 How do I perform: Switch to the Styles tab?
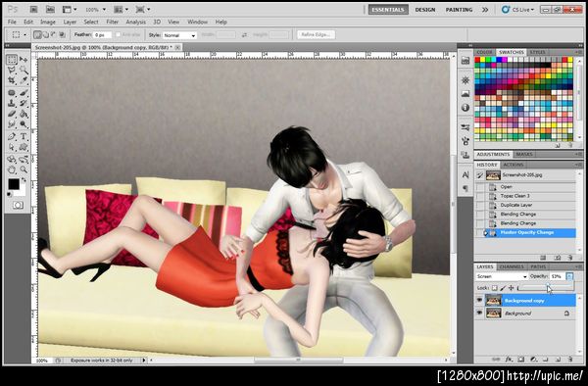click(537, 52)
